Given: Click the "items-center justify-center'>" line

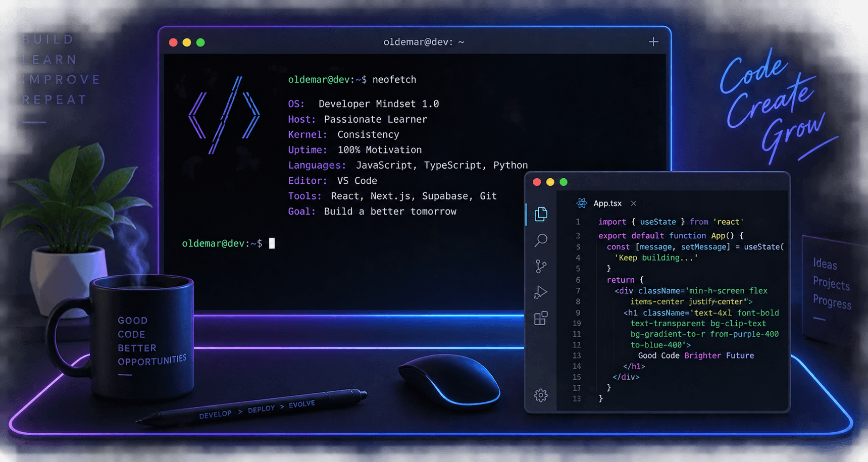Looking at the screenshot, I should (691, 301).
